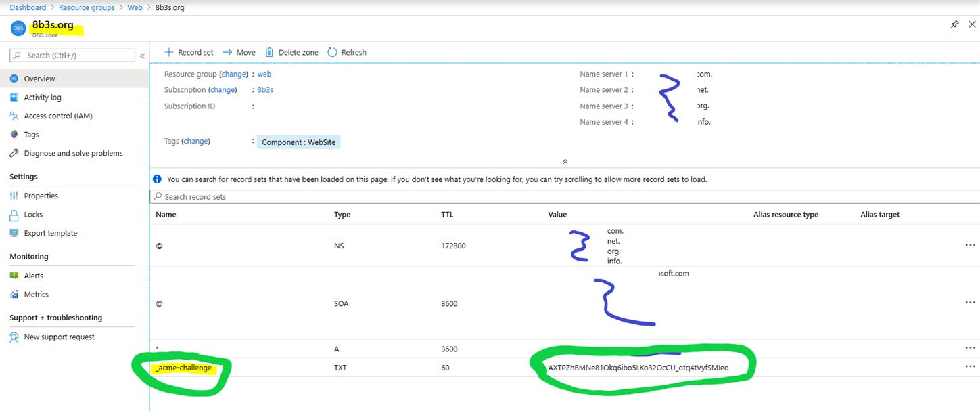Go to Resource groups breadcrumb
The image size is (980, 411).
(x=87, y=7)
